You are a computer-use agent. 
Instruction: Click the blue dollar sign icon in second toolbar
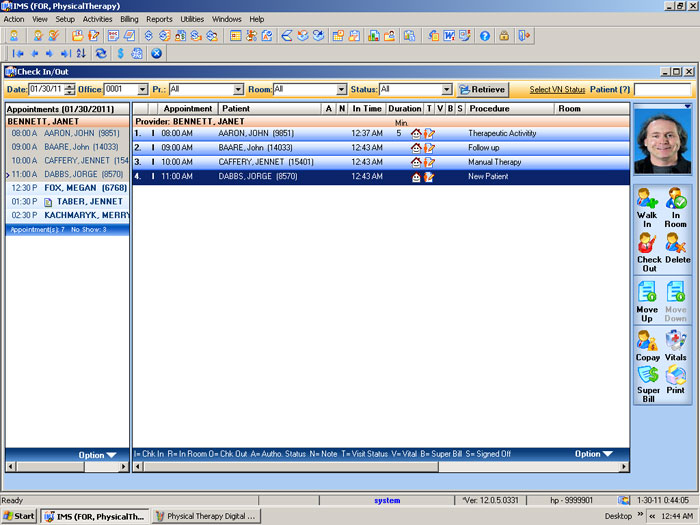coord(120,54)
